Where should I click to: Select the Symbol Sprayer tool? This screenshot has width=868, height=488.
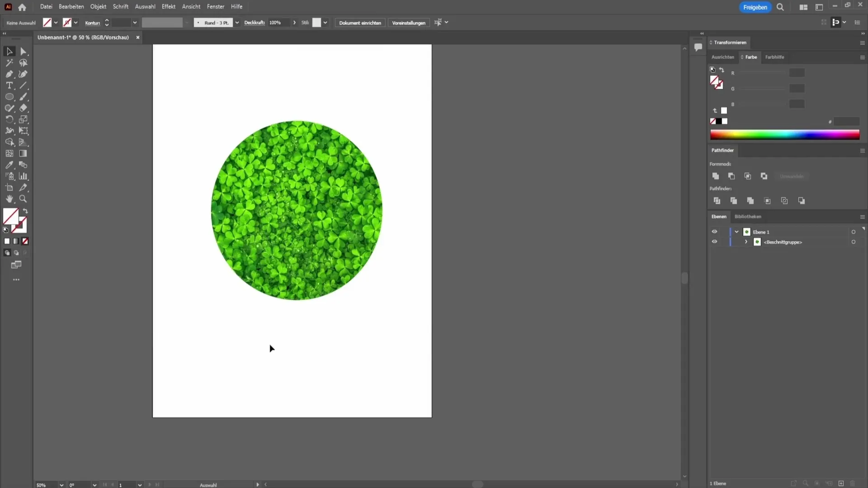click(9, 176)
